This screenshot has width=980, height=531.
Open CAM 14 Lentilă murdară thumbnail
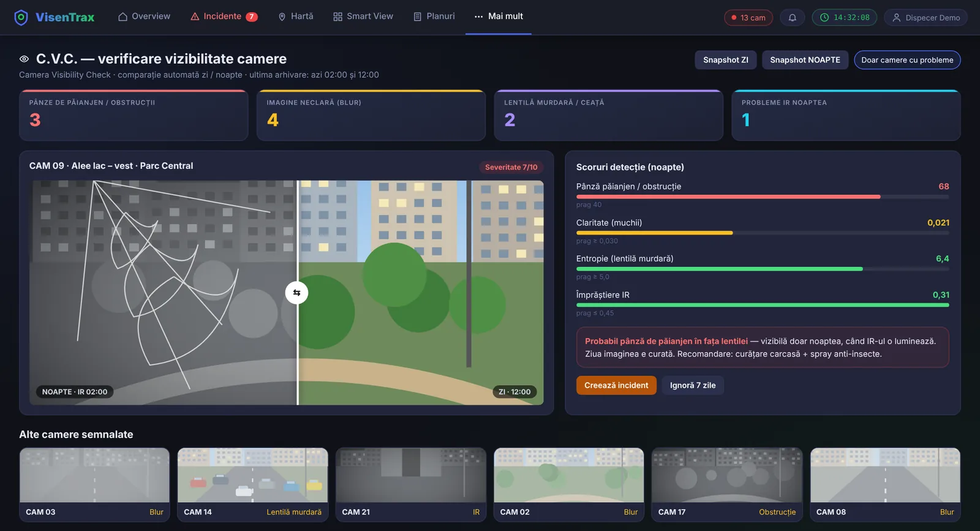(x=252, y=484)
